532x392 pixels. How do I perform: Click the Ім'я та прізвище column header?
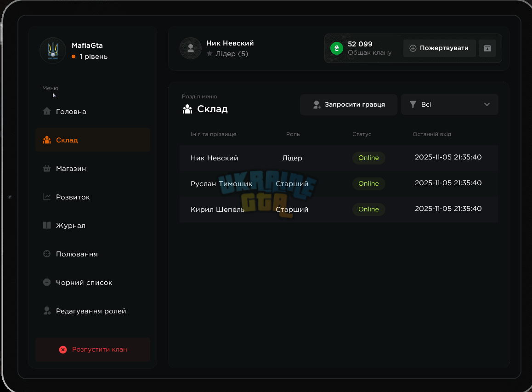pyautogui.click(x=214, y=134)
